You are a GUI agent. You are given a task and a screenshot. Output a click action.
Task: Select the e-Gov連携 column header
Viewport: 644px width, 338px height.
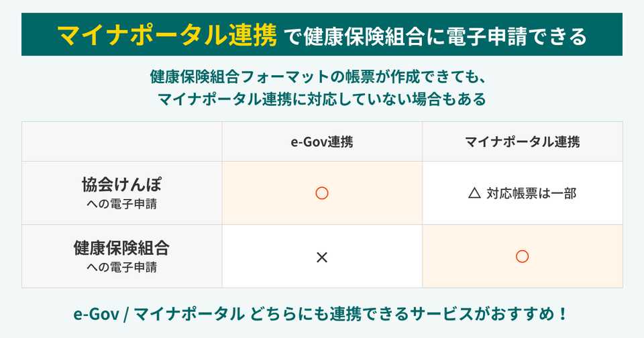pyautogui.click(x=322, y=142)
